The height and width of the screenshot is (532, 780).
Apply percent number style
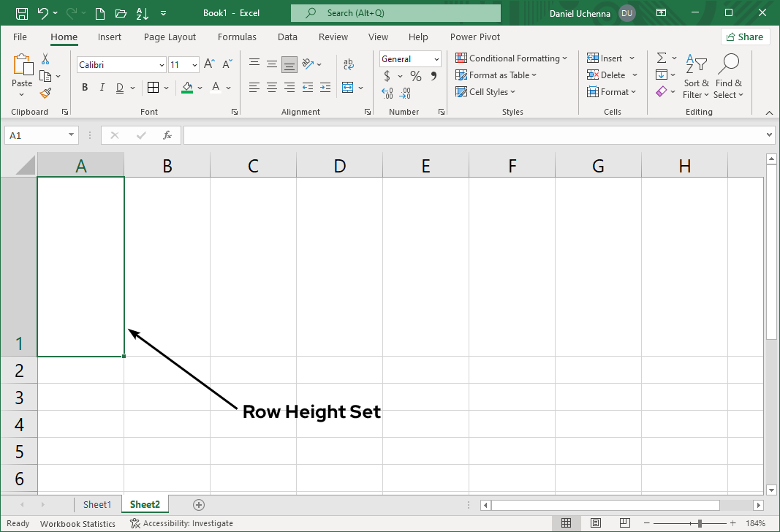[x=414, y=75]
